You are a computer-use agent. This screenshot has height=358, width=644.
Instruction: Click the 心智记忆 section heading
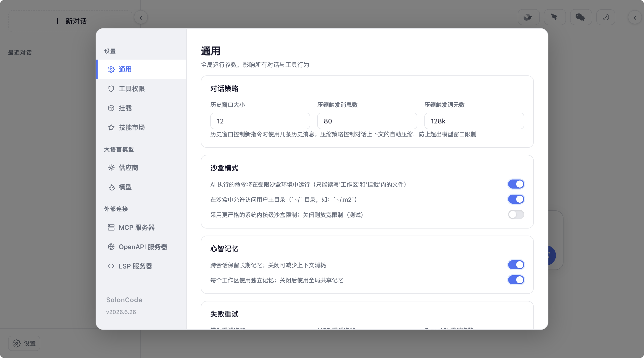pyautogui.click(x=224, y=249)
